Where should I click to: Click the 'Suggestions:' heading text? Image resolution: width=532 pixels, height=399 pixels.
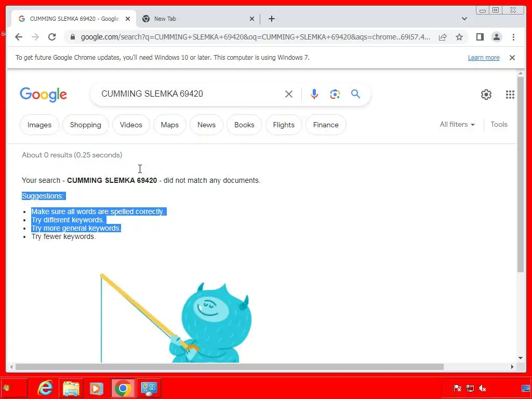pos(43,196)
